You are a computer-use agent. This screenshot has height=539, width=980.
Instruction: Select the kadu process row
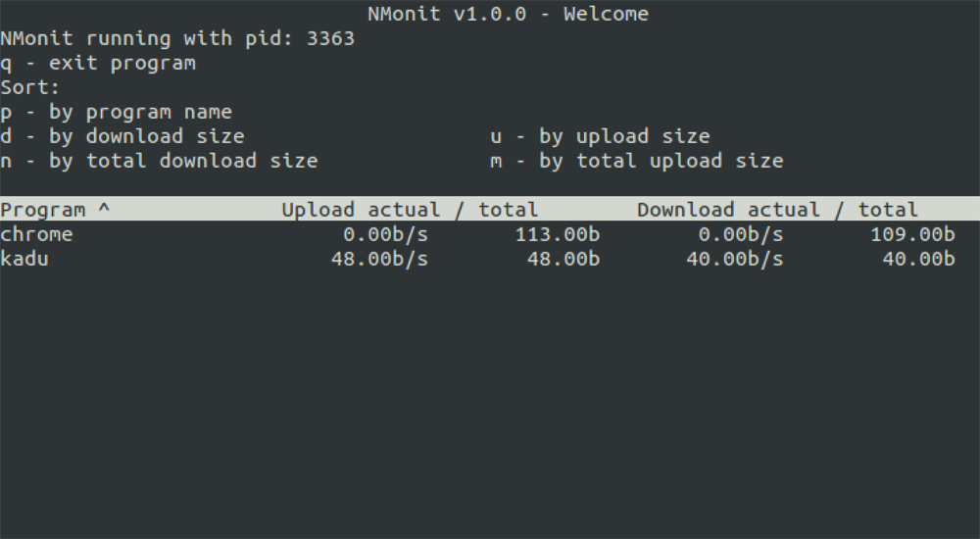[490, 259]
